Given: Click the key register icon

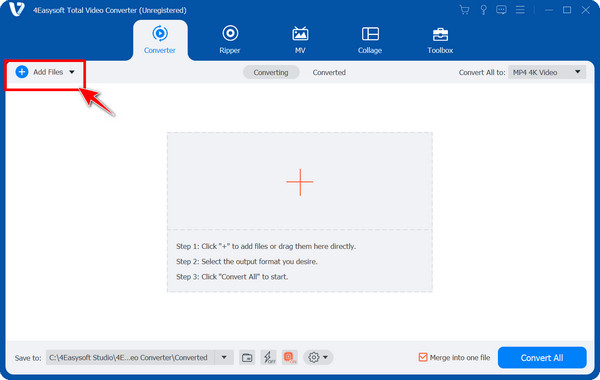Looking at the screenshot, I should coord(483,10).
